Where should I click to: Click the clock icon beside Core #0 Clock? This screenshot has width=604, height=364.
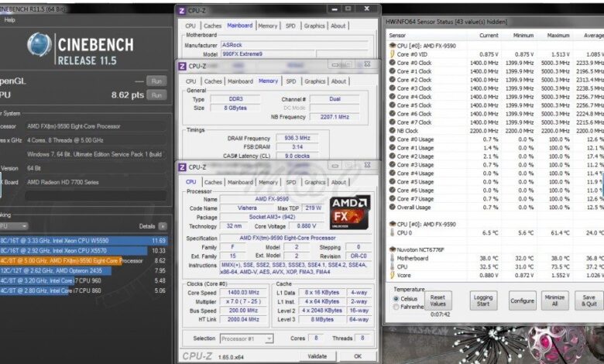point(393,63)
